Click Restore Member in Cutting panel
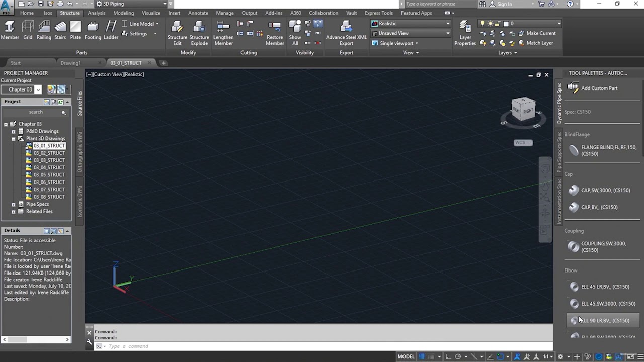The image size is (644, 362). [x=275, y=33]
